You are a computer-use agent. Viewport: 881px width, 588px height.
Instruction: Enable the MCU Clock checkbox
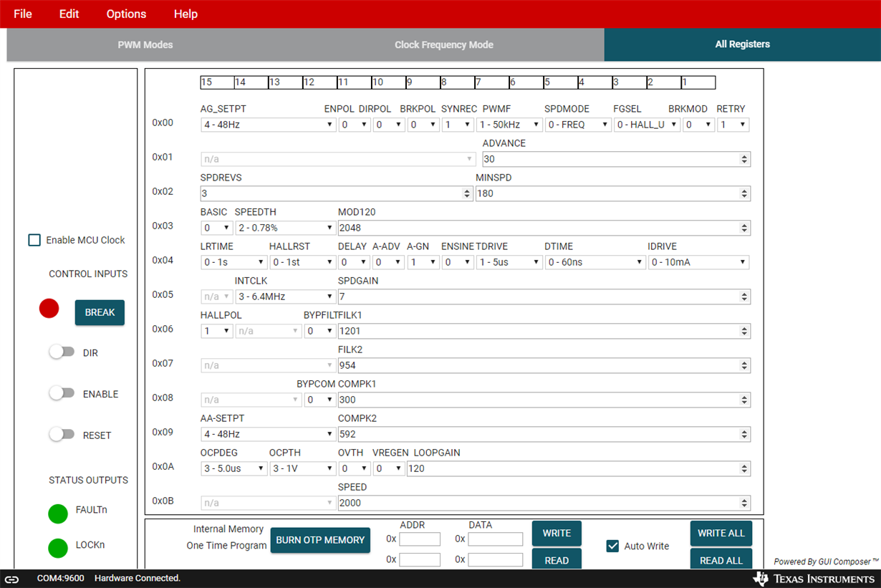pos(34,240)
